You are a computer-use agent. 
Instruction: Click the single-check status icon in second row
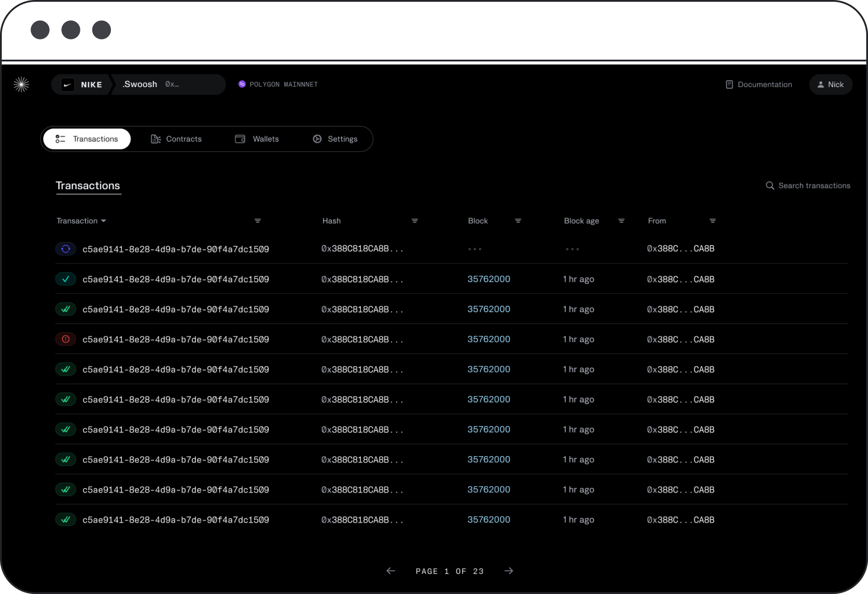[x=66, y=279]
